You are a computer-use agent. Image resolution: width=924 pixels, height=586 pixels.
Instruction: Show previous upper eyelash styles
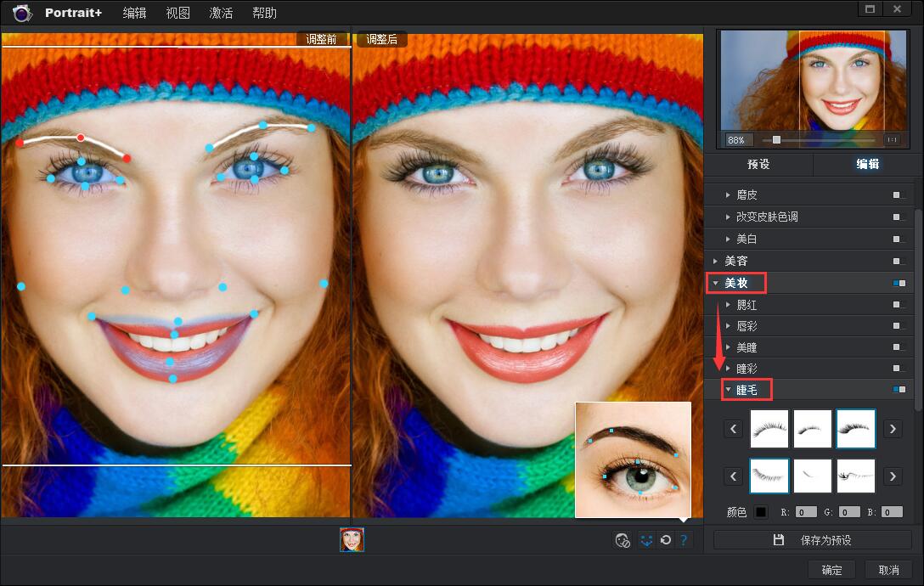pyautogui.click(x=733, y=429)
